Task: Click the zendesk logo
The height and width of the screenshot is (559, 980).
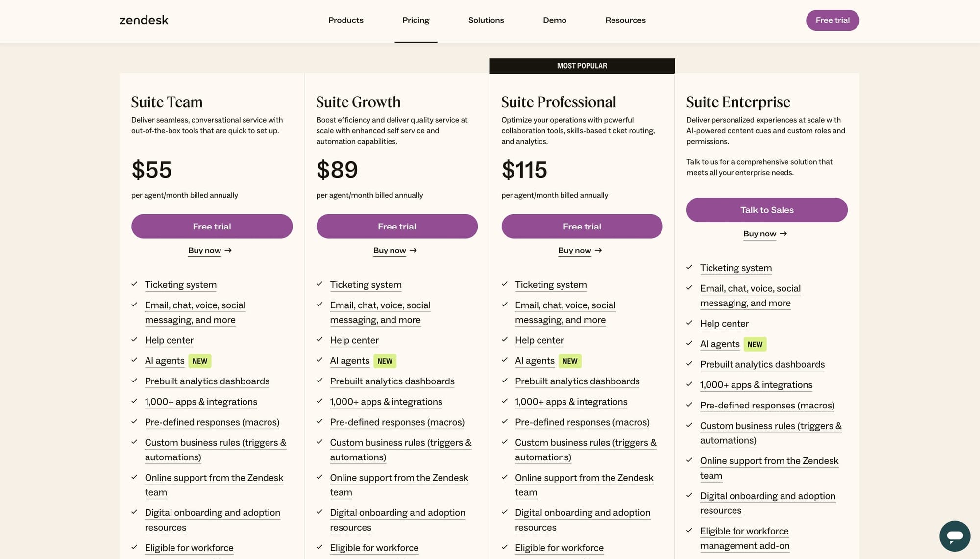Action: coord(144,20)
